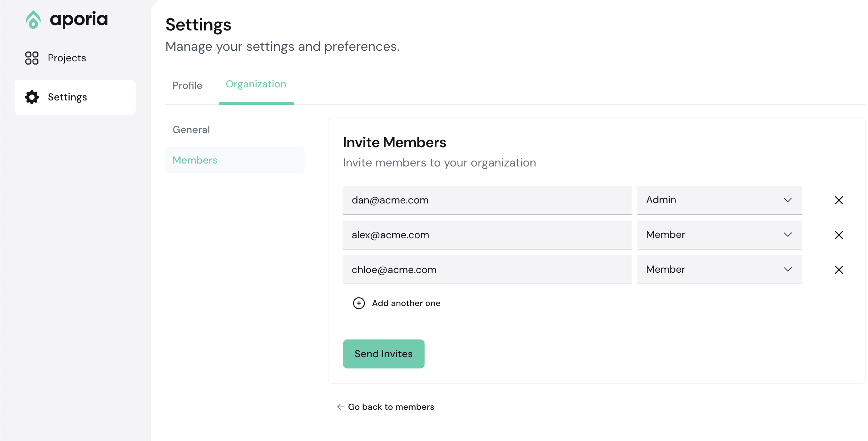The width and height of the screenshot is (868, 441).
Task: Click the dan@acme.com email field
Action: coord(487,200)
